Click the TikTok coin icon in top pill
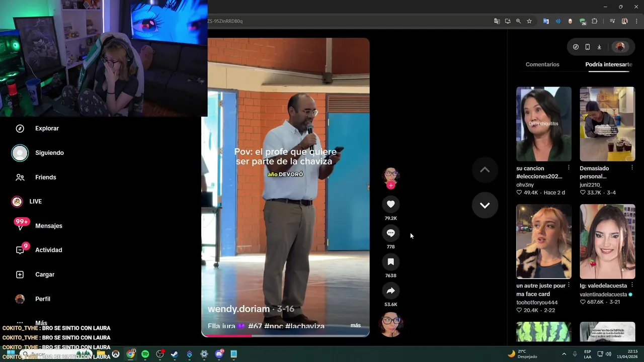Image resolution: width=644 pixels, height=362 pixels. click(x=576, y=47)
